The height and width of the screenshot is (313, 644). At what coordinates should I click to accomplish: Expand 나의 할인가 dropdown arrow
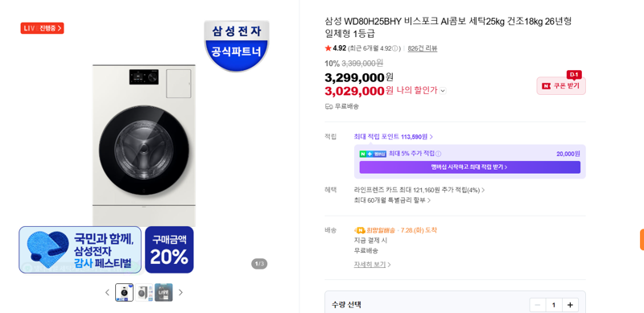click(x=442, y=91)
